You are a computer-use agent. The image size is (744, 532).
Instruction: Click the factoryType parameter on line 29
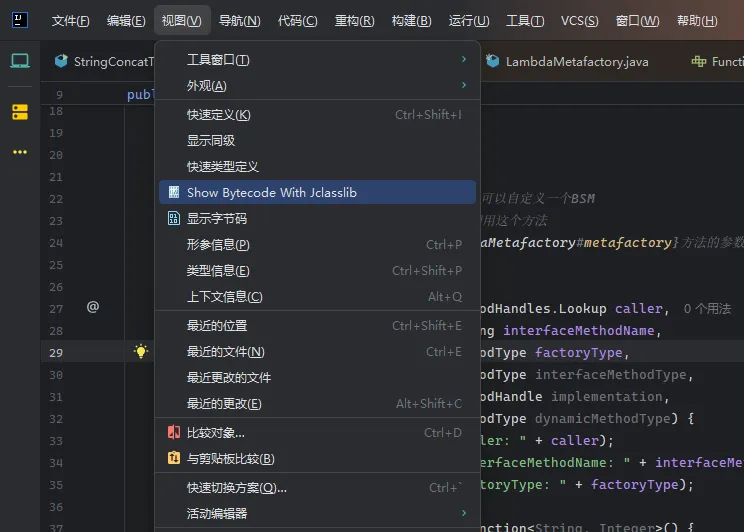578,353
